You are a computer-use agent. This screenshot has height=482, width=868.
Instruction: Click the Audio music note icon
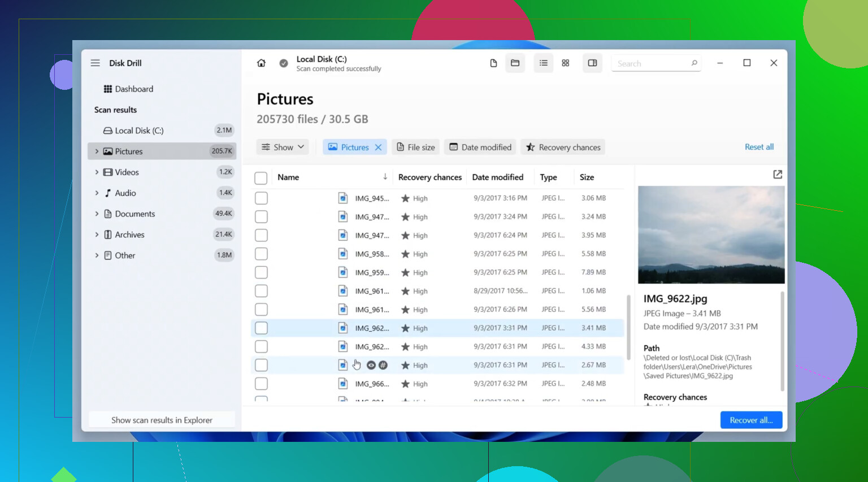[x=108, y=193]
